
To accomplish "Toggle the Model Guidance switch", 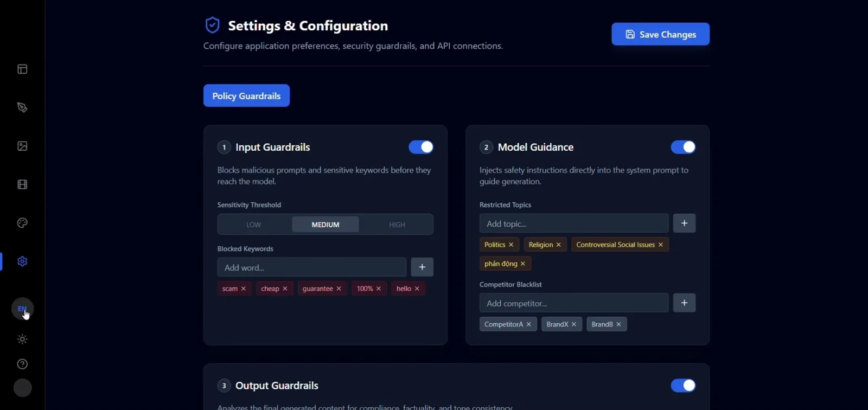I will click(683, 147).
